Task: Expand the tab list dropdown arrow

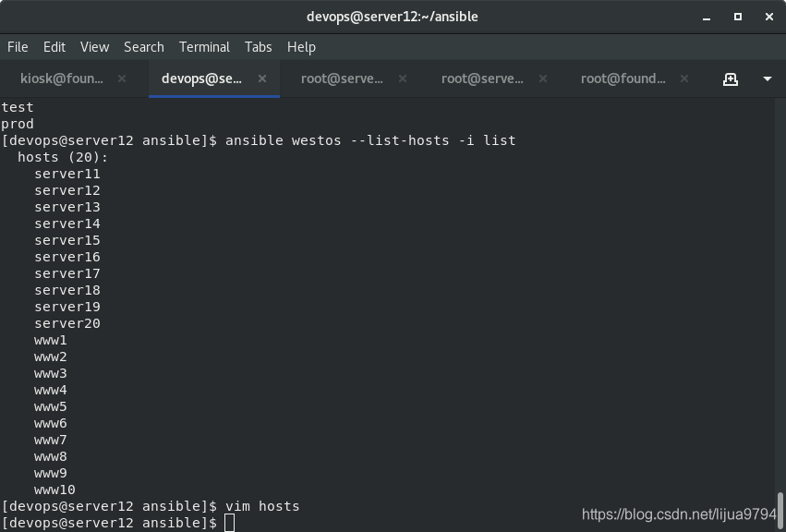Action: (x=768, y=79)
